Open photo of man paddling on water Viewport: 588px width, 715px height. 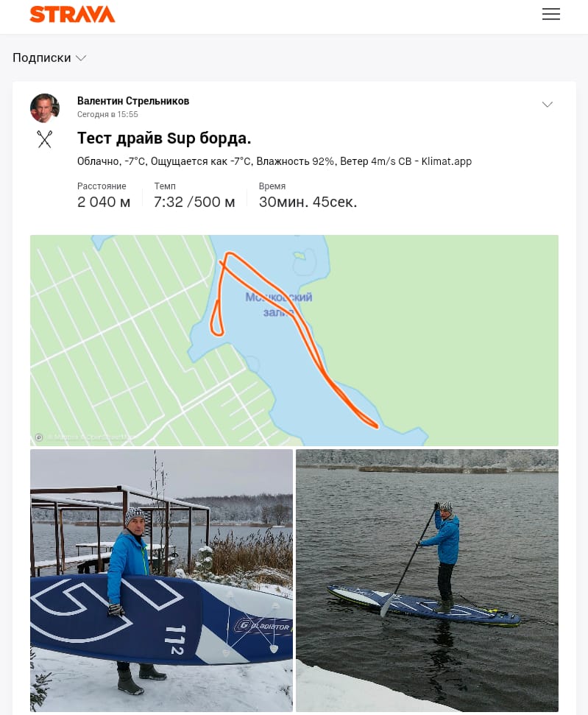coord(427,580)
